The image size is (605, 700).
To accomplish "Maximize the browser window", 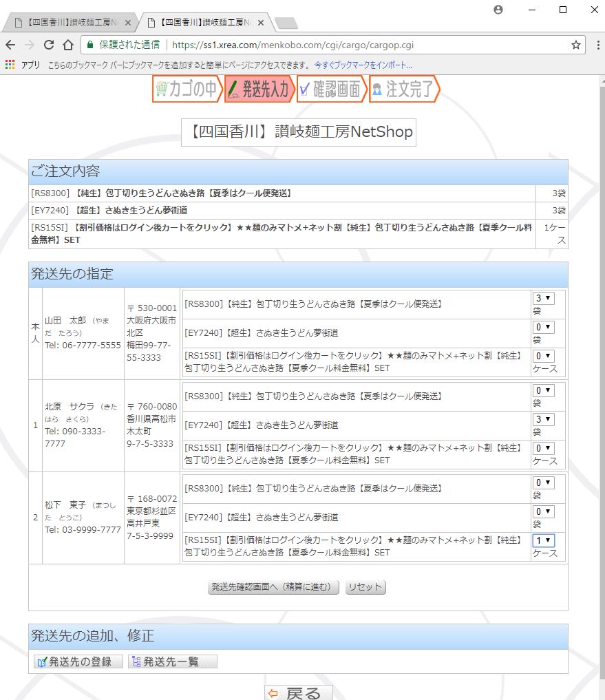I will [x=563, y=10].
